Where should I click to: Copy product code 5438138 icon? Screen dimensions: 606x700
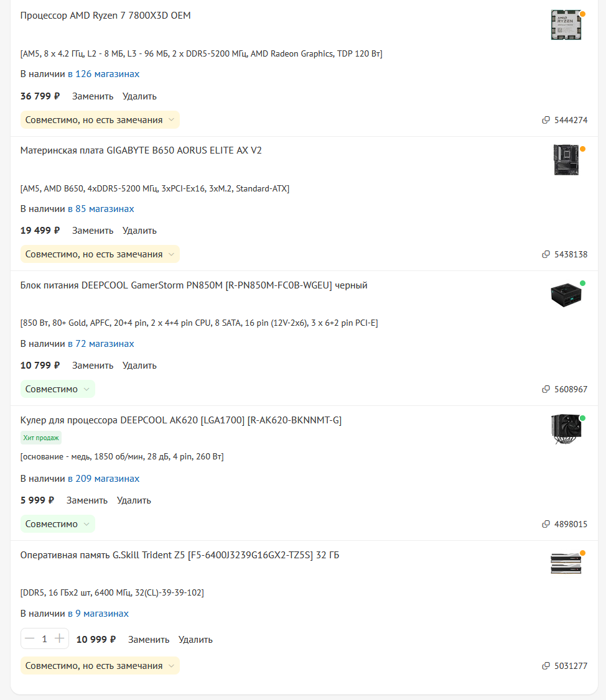pyautogui.click(x=546, y=254)
